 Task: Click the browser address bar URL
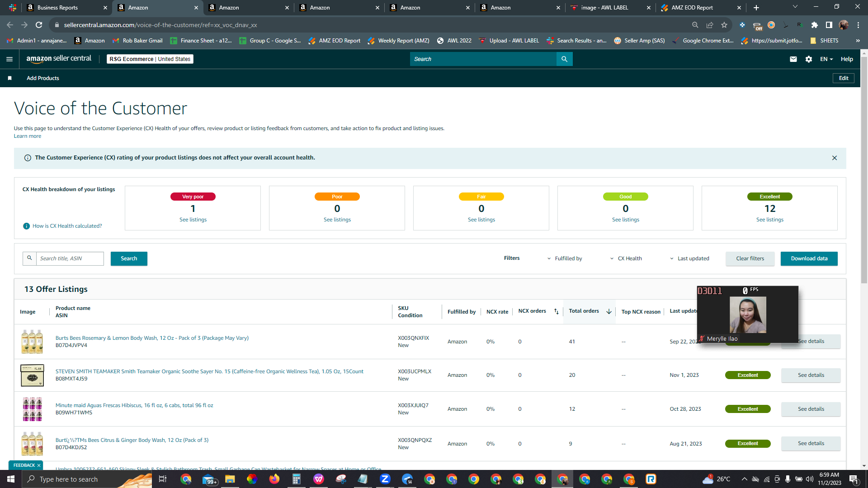pos(160,25)
